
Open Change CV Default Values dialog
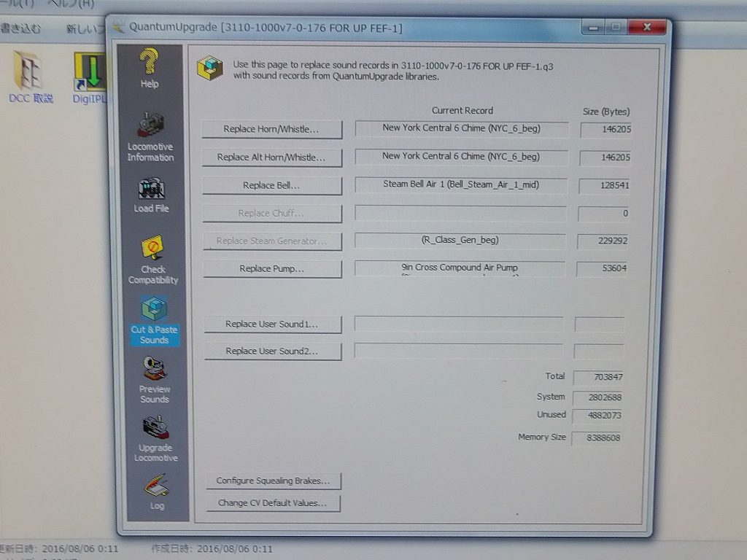274,503
